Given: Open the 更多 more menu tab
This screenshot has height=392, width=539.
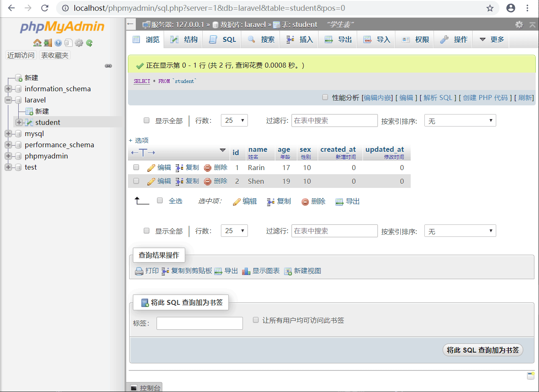Looking at the screenshot, I should pyautogui.click(x=492, y=40).
